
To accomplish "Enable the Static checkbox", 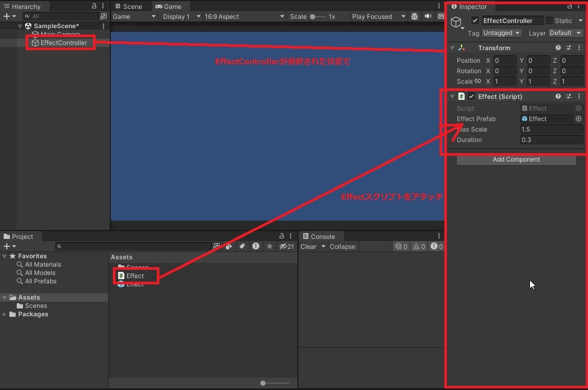I will 549,20.
